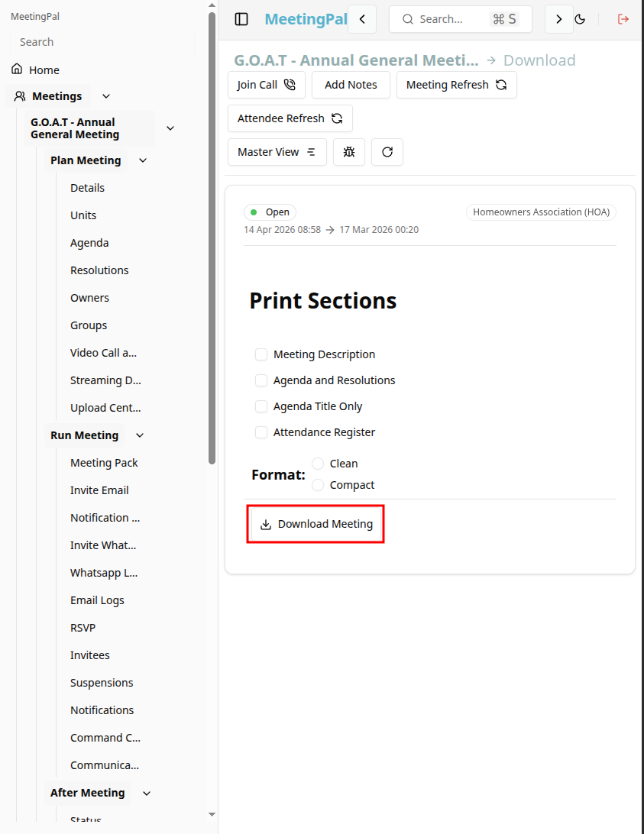Open Meeting Pack in sidebar

pos(104,463)
